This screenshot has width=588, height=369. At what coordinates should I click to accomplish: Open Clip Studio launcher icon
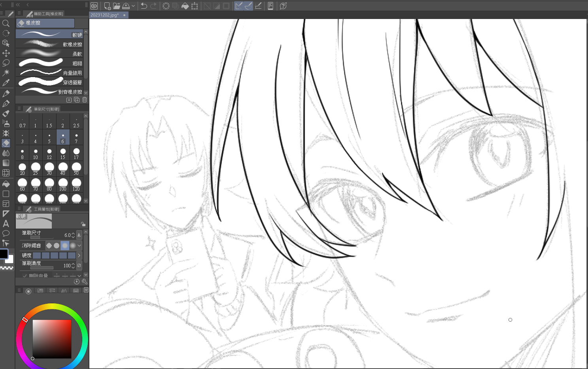pyautogui.click(x=94, y=6)
